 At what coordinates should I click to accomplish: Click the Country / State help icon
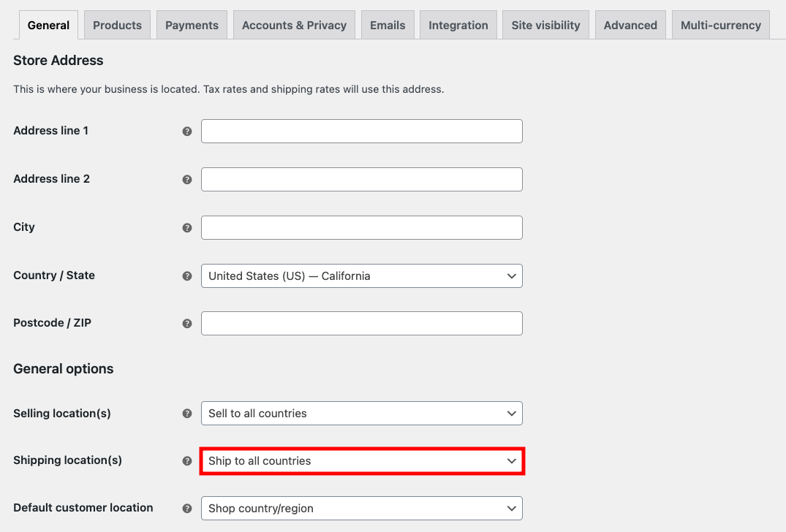click(187, 275)
